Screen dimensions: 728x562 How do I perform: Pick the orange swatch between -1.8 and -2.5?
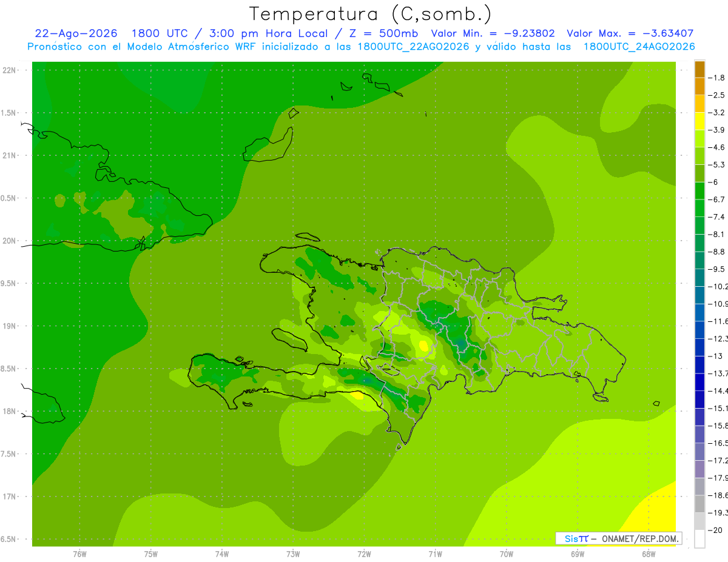(x=699, y=87)
